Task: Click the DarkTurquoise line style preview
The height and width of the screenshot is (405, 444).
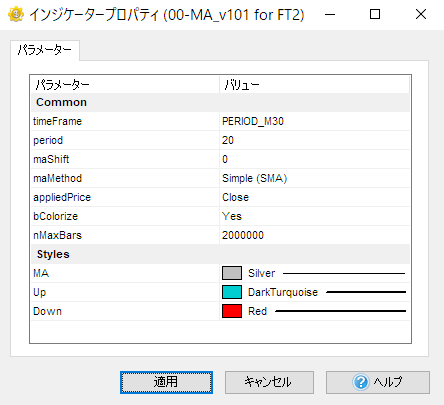Action: tap(366, 292)
